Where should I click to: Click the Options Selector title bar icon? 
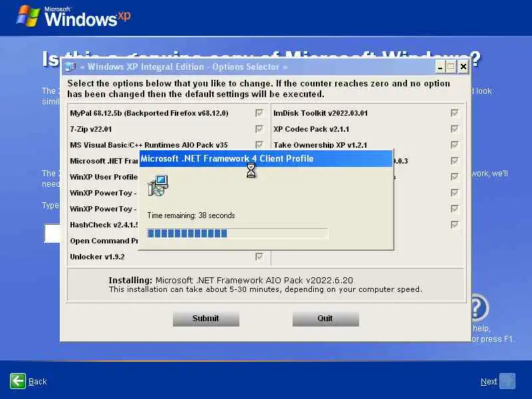pyautogui.click(x=70, y=67)
